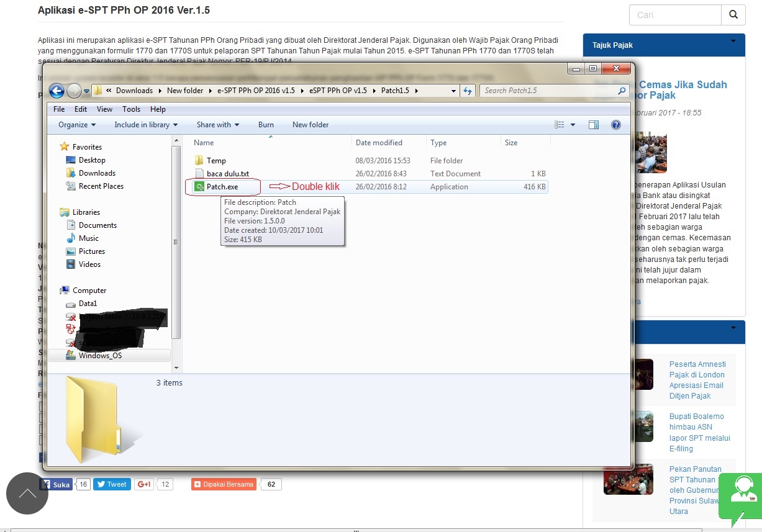Refresh the Patch1.5 folder view

(468, 91)
